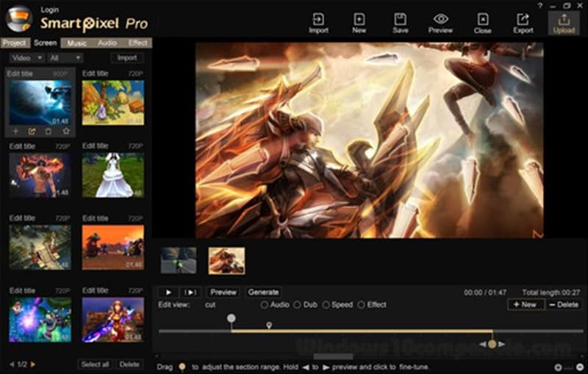The height and width of the screenshot is (374, 588).
Task: Click Delete button below the clip library
Action: pyautogui.click(x=129, y=364)
